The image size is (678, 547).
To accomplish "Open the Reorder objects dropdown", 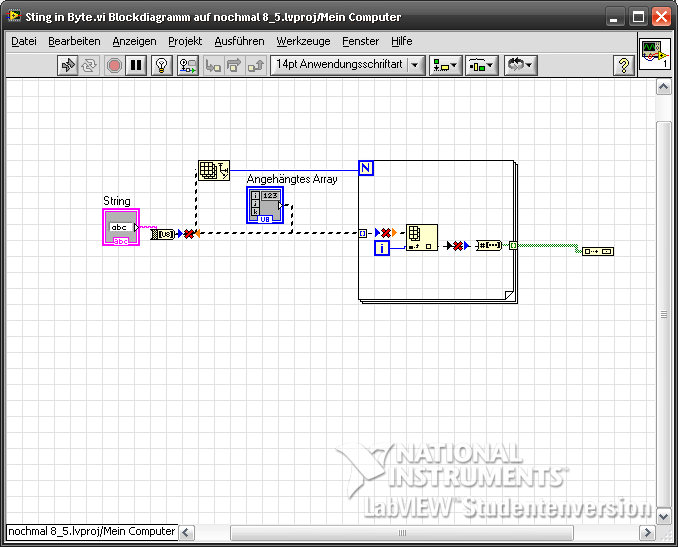I will [521, 66].
